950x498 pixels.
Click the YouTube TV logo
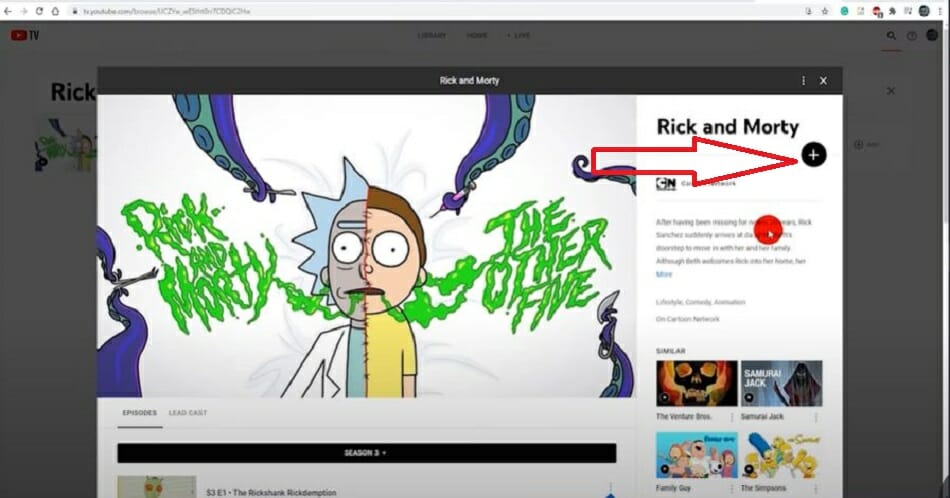click(25, 36)
